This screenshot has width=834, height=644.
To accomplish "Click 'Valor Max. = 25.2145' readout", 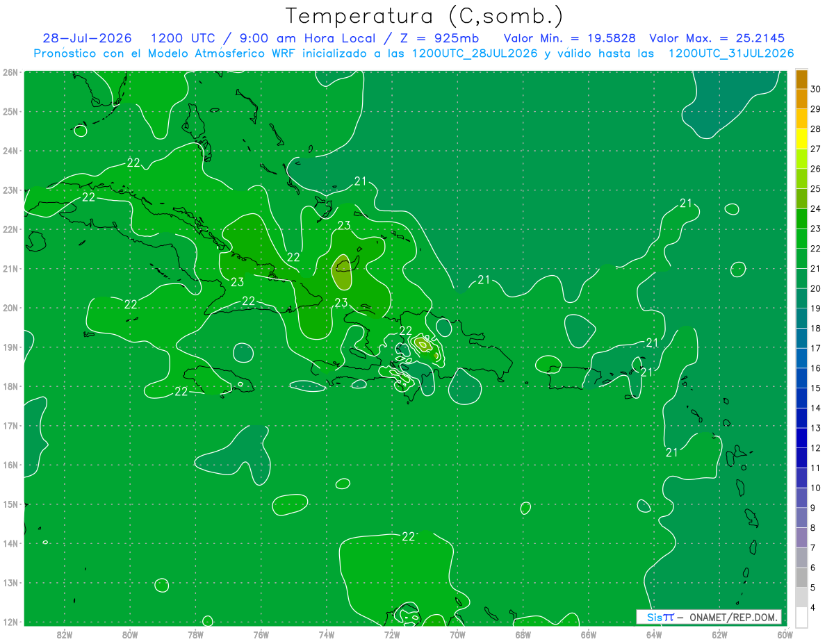I will 717,38.
